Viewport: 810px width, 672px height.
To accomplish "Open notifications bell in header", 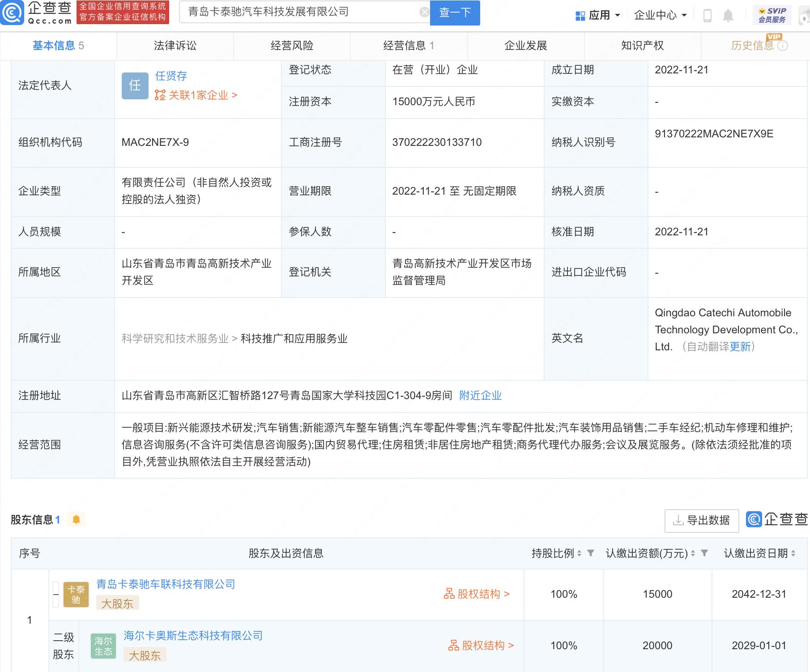I will click(728, 16).
